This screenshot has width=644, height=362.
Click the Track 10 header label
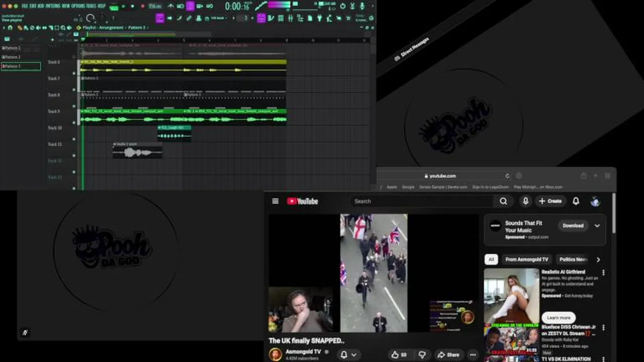54,128
